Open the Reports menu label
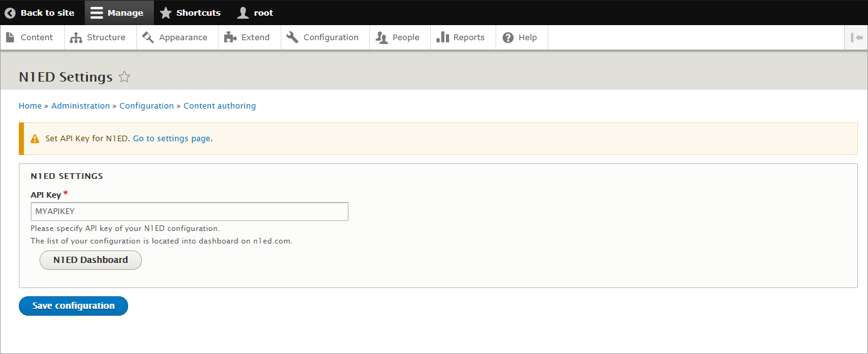 tap(469, 38)
